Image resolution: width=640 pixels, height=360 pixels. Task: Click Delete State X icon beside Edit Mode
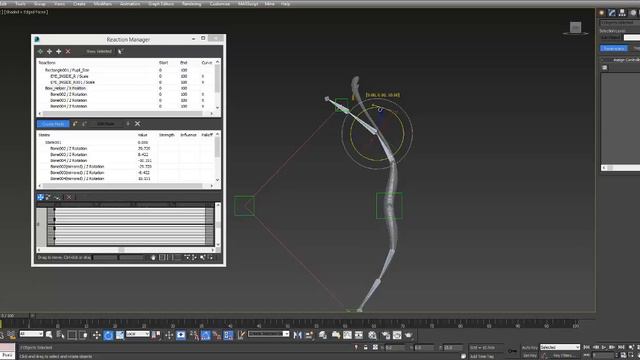(138, 124)
